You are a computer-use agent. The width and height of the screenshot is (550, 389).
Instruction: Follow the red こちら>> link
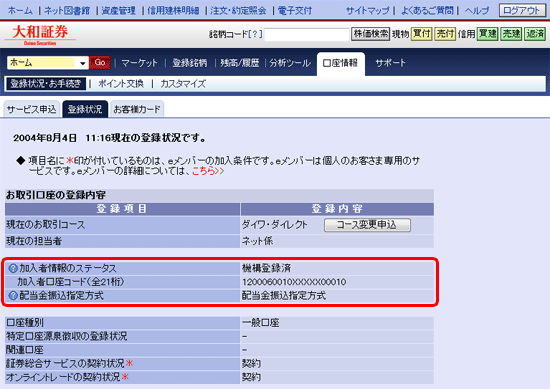[208, 171]
